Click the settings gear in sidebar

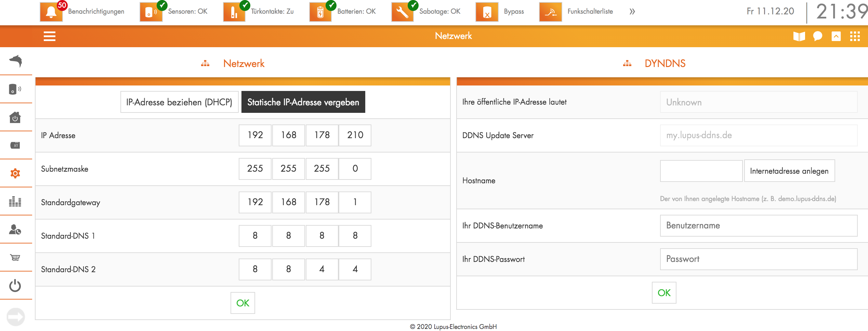tap(15, 173)
